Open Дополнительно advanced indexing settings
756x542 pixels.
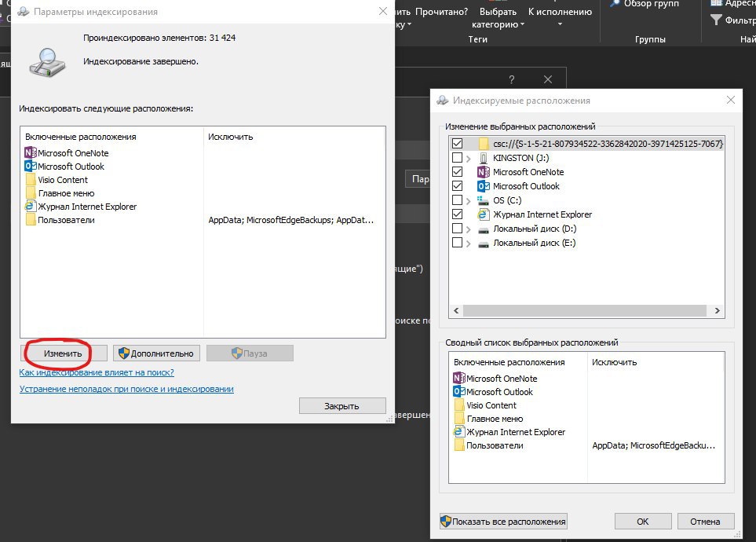(157, 353)
